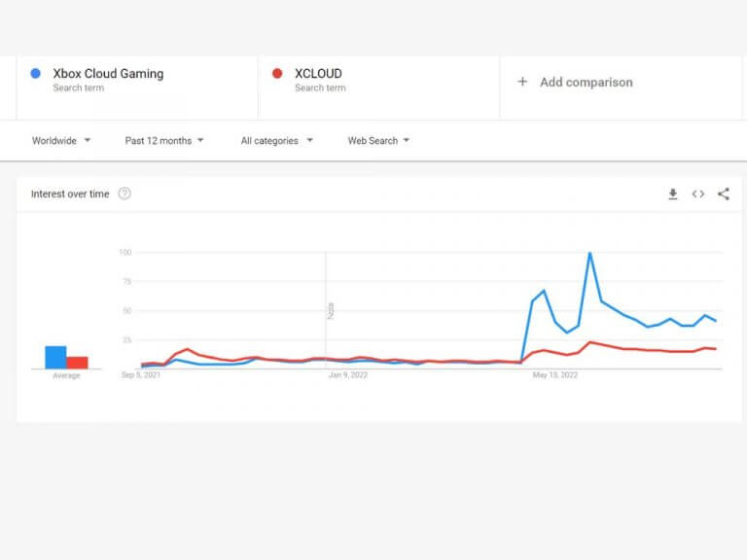Click 'Search term' under Xbox Cloud Gaming
Viewport: 747px width, 560px height.
pyautogui.click(x=78, y=88)
